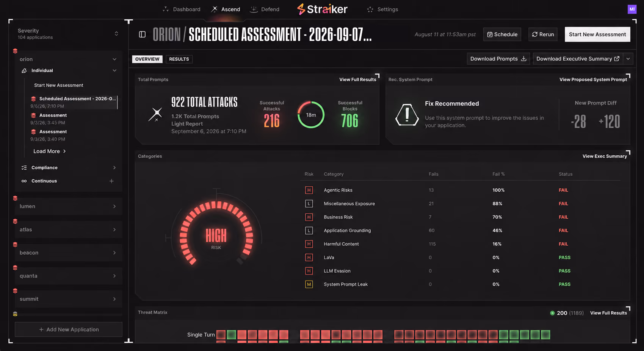Click the Successful Attacks 216 value
The image size is (644, 351).
point(272,121)
